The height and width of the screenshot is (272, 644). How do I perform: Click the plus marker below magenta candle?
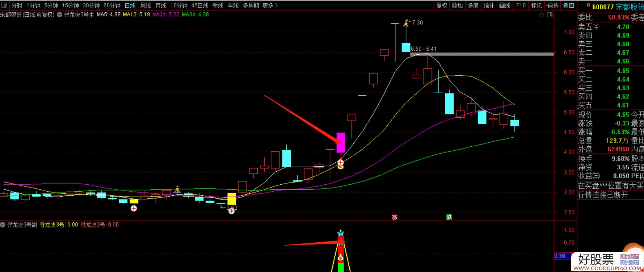click(341, 162)
